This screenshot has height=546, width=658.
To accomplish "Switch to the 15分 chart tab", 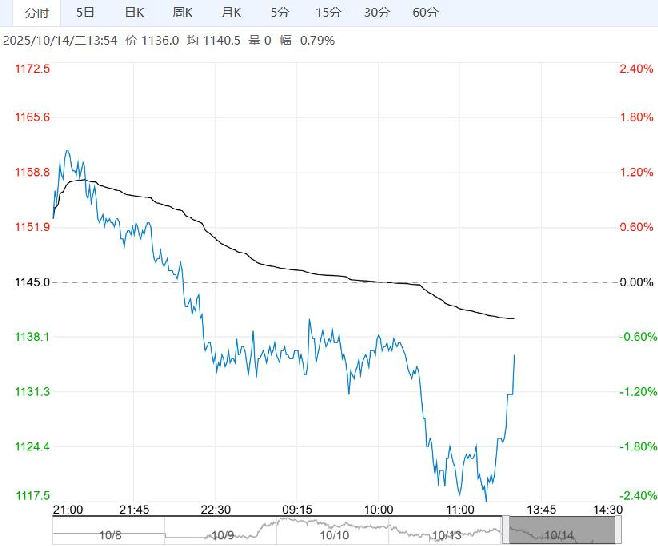I will tap(327, 13).
